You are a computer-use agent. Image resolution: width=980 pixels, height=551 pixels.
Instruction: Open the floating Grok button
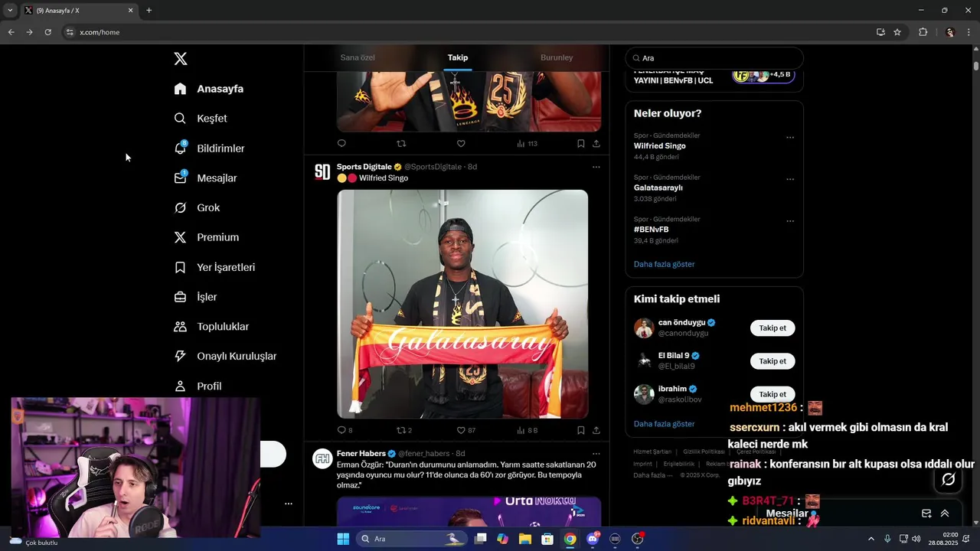[x=948, y=479]
